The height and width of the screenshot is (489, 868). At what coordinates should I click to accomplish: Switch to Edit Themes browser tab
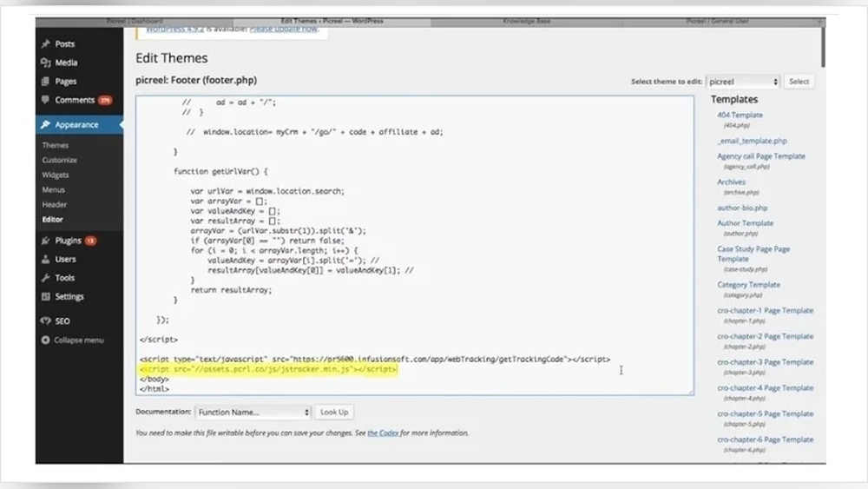click(332, 21)
